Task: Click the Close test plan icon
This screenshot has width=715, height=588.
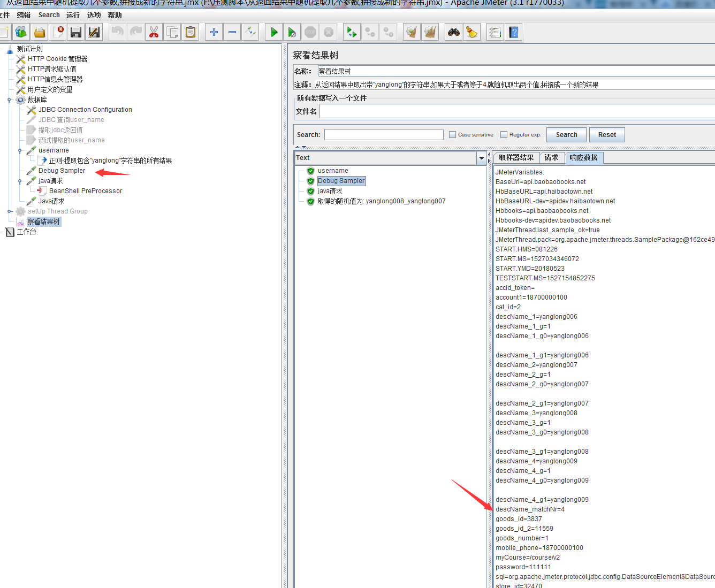Action: click(58, 32)
